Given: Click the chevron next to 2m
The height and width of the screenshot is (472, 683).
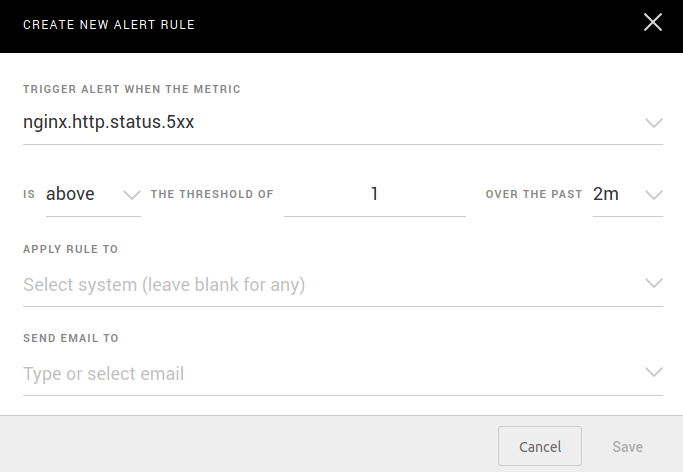Looking at the screenshot, I should [x=654, y=194].
